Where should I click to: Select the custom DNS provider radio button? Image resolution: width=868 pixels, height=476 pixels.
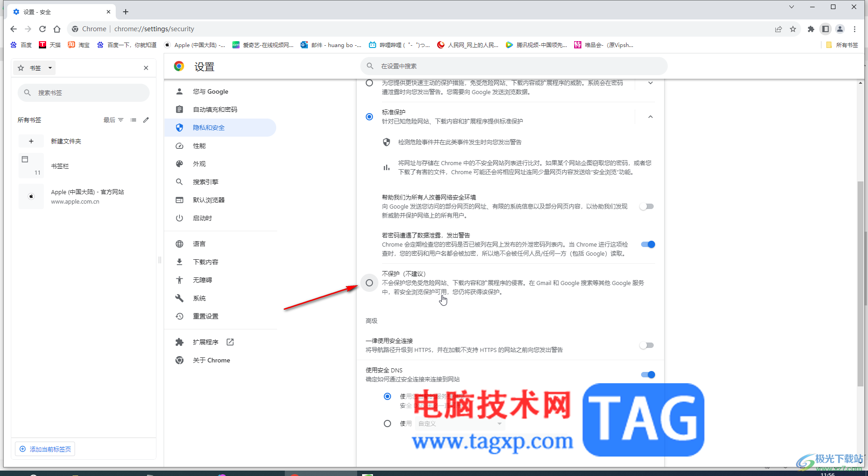point(387,424)
